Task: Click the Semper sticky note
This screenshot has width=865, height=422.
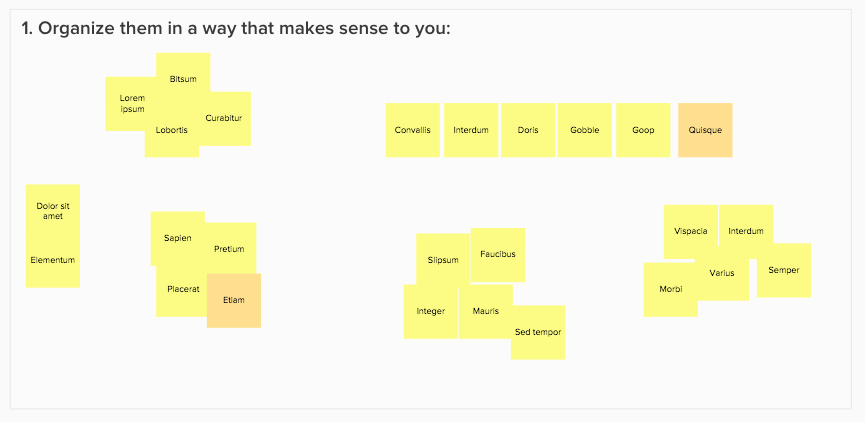Action: click(784, 270)
